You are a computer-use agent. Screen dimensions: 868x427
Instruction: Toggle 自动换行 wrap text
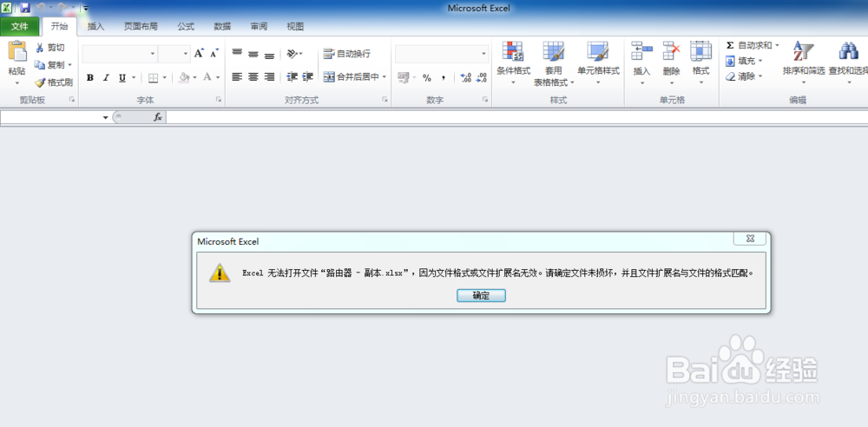pos(347,54)
